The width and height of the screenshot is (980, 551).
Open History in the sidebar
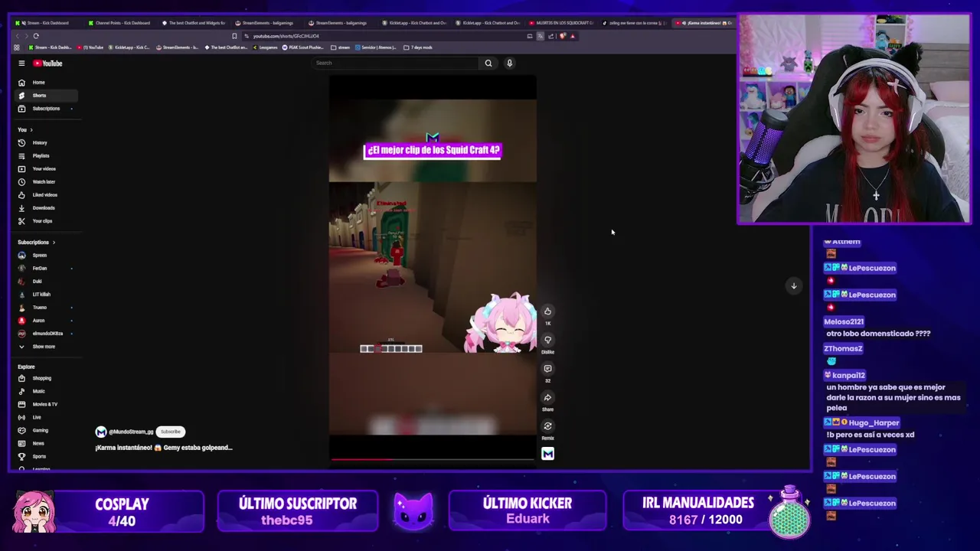[x=46, y=143]
